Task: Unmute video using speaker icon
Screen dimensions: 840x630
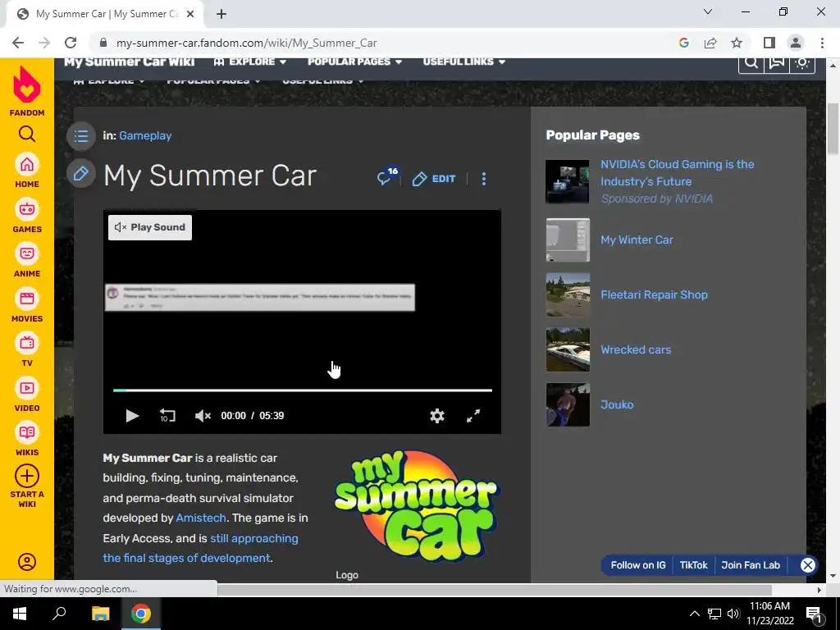Action: pyautogui.click(x=203, y=416)
